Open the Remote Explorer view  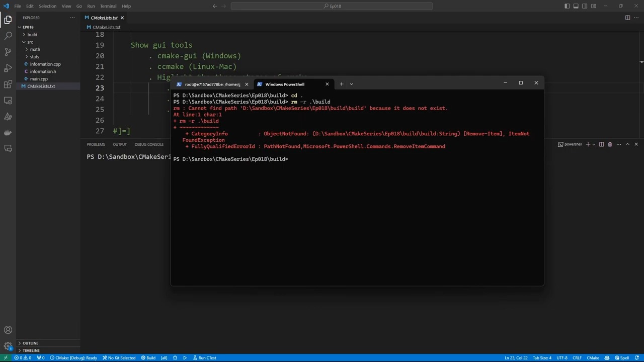8,100
